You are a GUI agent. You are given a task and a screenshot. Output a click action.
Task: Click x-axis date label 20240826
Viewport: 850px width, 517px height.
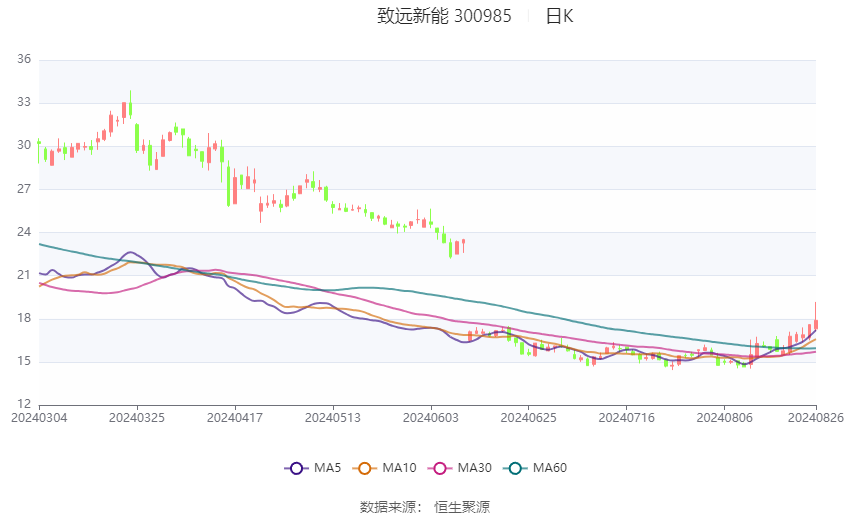[816, 418]
